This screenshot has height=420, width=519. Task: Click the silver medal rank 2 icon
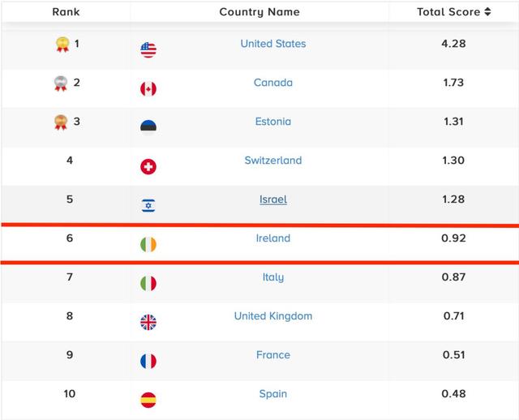tap(62, 83)
